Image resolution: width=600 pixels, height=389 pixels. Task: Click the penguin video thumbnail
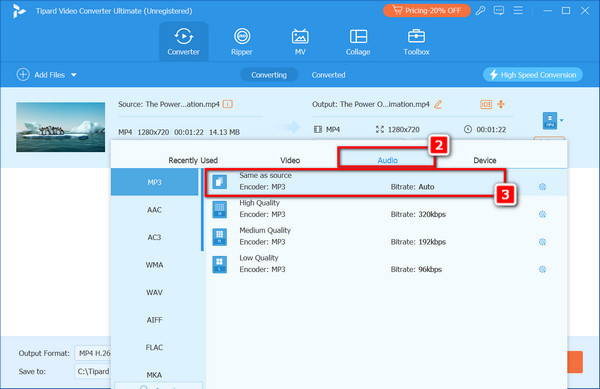60,127
